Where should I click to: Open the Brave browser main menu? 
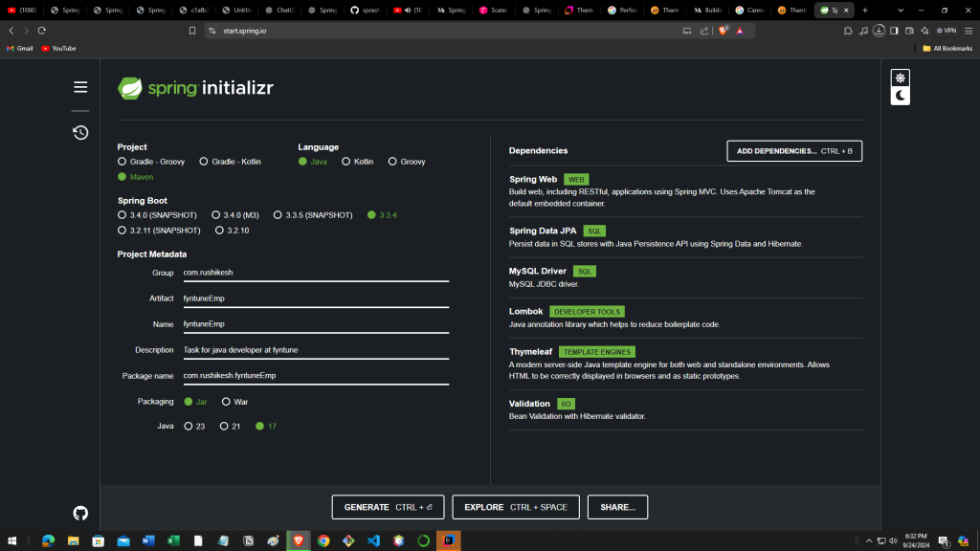coord(969,31)
